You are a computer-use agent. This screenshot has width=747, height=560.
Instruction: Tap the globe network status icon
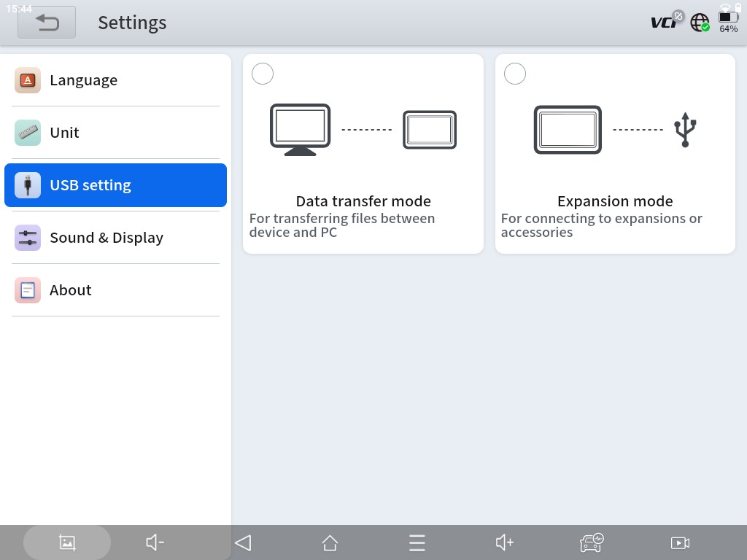[700, 23]
